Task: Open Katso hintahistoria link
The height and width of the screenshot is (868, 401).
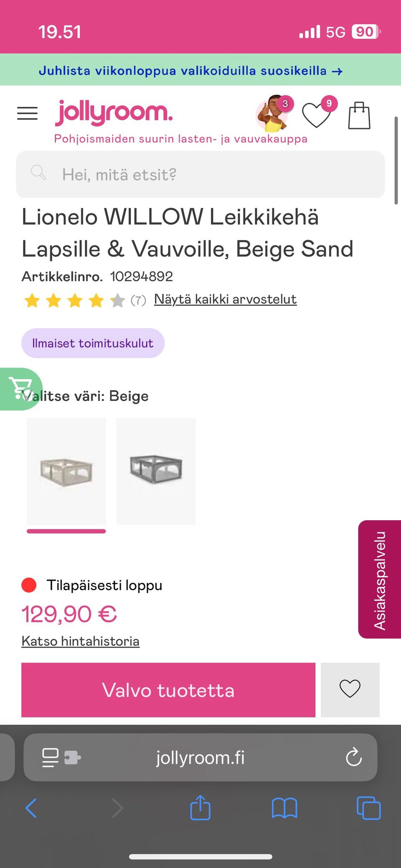Action: (81, 641)
